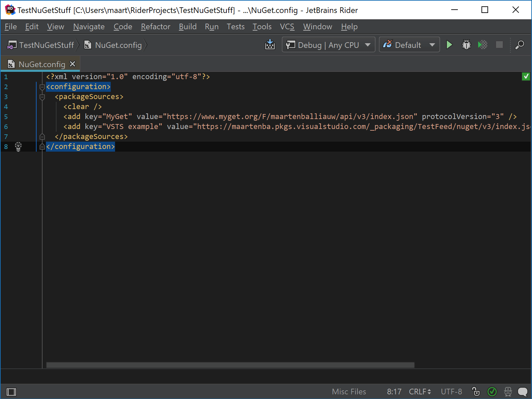Run the Default configuration with green arrow
532x399 pixels.
pyautogui.click(x=449, y=45)
